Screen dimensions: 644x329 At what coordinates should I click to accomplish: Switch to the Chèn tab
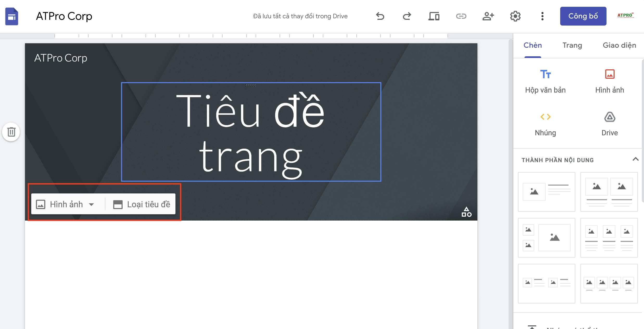533,45
